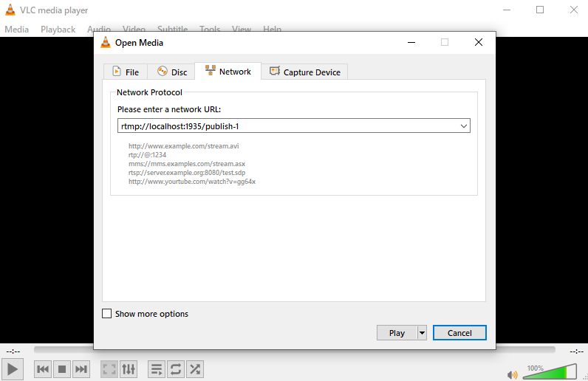Image resolution: width=588 pixels, height=381 pixels.
Task: Click the VLC cone icon in main window title bar
Action: 10,10
